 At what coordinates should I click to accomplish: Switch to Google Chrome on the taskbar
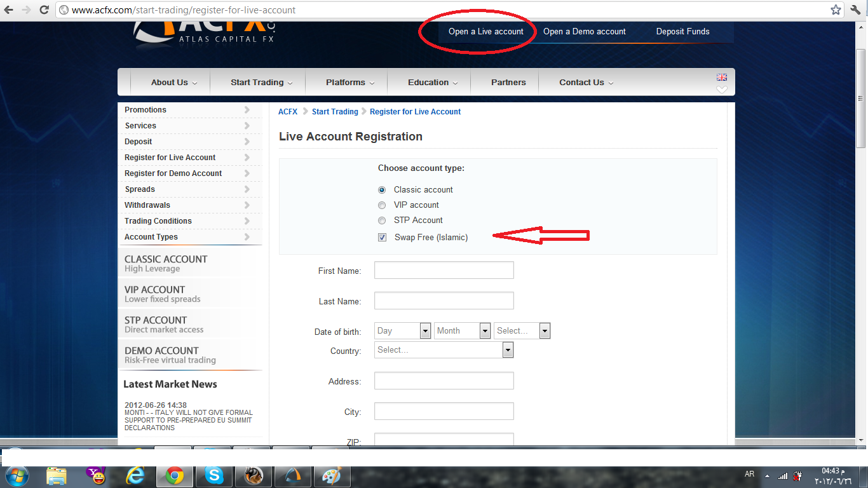(175, 475)
